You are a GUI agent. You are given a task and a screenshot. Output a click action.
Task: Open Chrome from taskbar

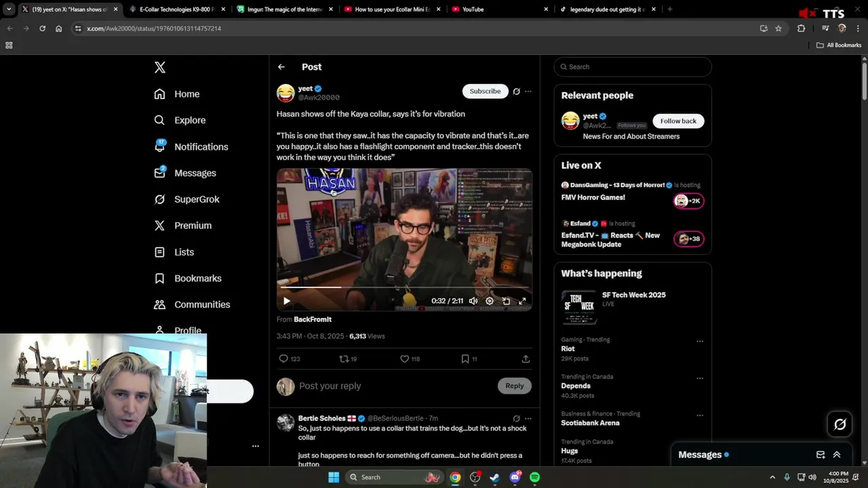pyautogui.click(x=455, y=477)
